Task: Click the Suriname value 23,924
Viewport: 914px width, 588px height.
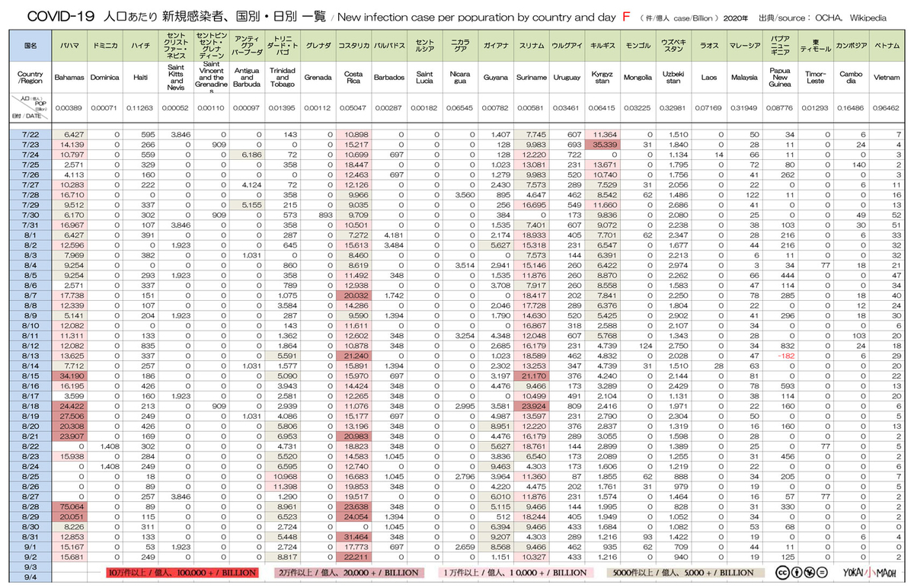Action: [x=533, y=405]
